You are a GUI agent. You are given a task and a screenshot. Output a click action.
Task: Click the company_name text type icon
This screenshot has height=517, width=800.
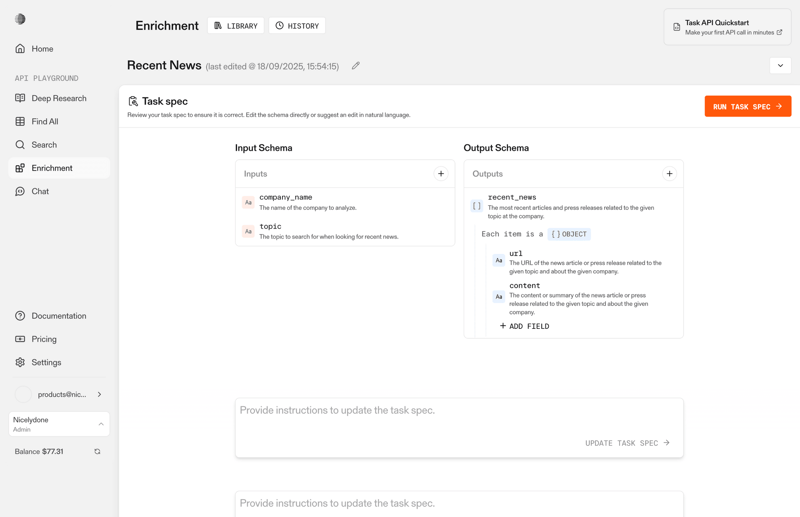pos(248,202)
